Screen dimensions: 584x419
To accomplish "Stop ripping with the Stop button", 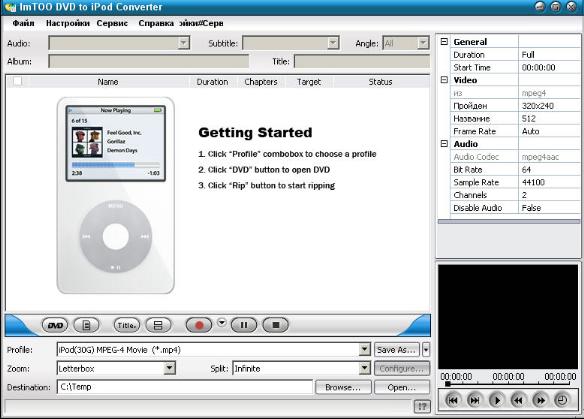I will pos(276,325).
